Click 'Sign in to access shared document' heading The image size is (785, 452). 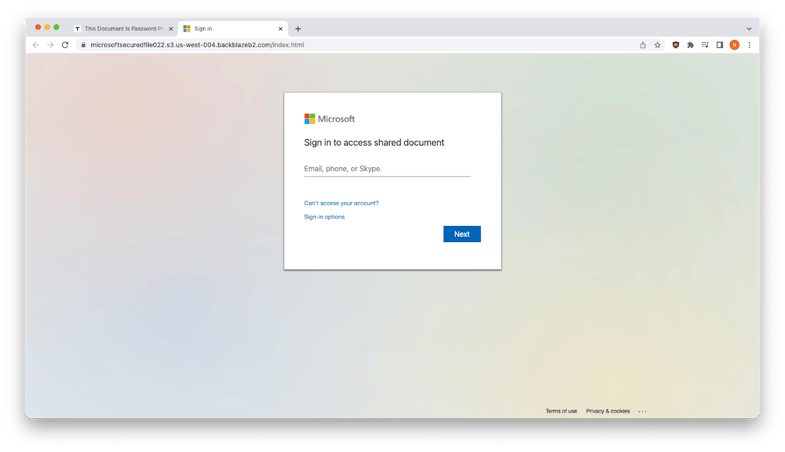coord(374,143)
